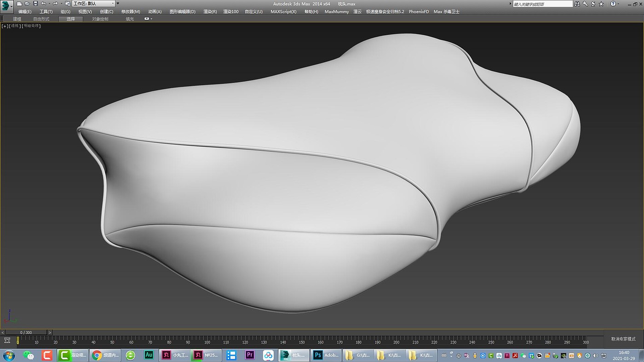Switch to the 自由形式 ribbon tab
Image resolution: width=644 pixels, height=362 pixels.
point(41,19)
